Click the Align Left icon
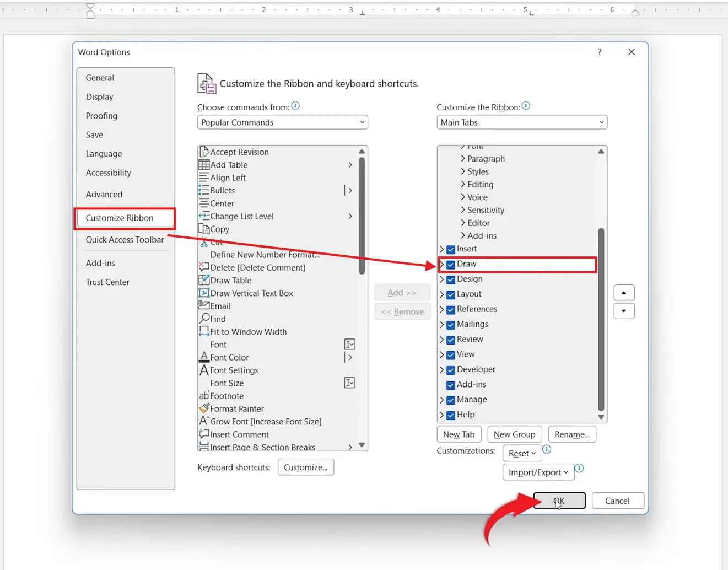The width and height of the screenshot is (728, 570). (x=204, y=178)
